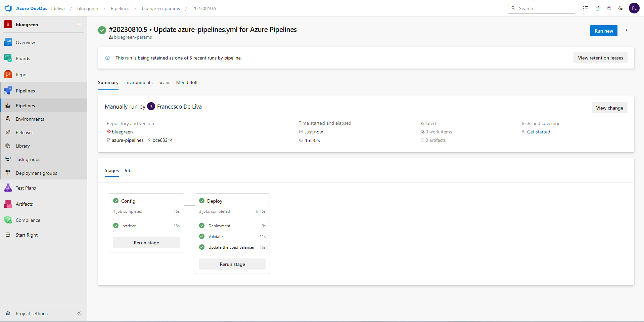644x322 pixels.
Task: Open the Compliance shield icon
Action: [x=8, y=220]
